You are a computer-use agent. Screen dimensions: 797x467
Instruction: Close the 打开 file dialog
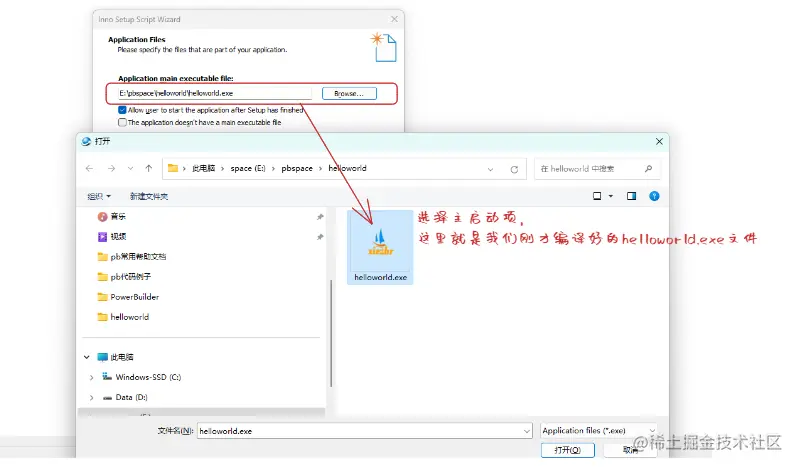659,142
